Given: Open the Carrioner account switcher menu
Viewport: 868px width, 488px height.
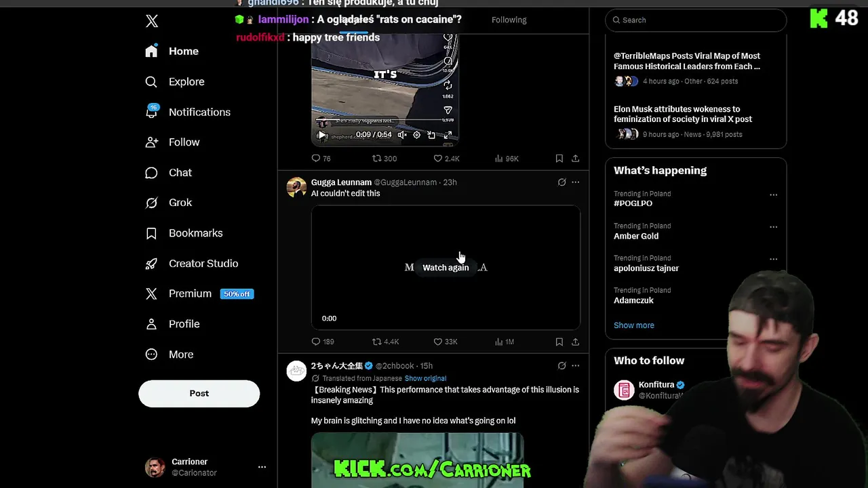Looking at the screenshot, I should 262,467.
